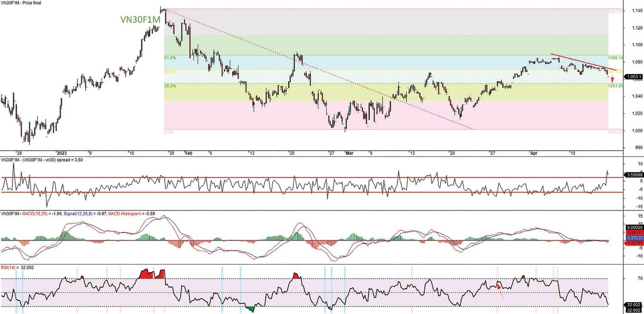Click the green oversold RSI shaded area
644x314 pixels.
click(x=248, y=308)
